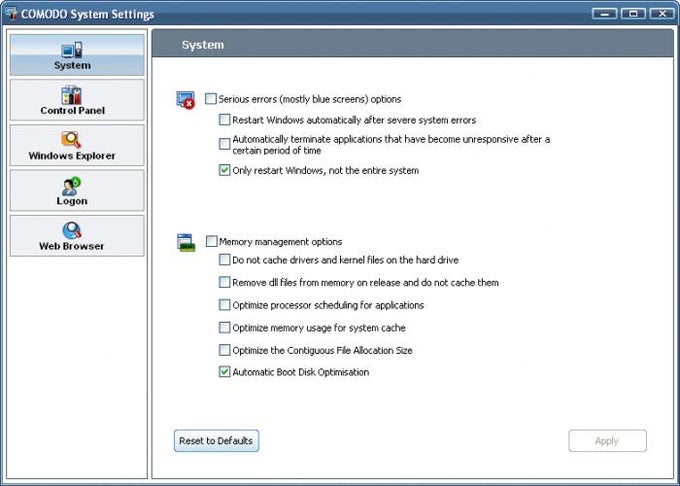This screenshot has height=486, width=680.
Task: Uncheck Automatic Boot Disk Optimisation
Action: point(225,372)
